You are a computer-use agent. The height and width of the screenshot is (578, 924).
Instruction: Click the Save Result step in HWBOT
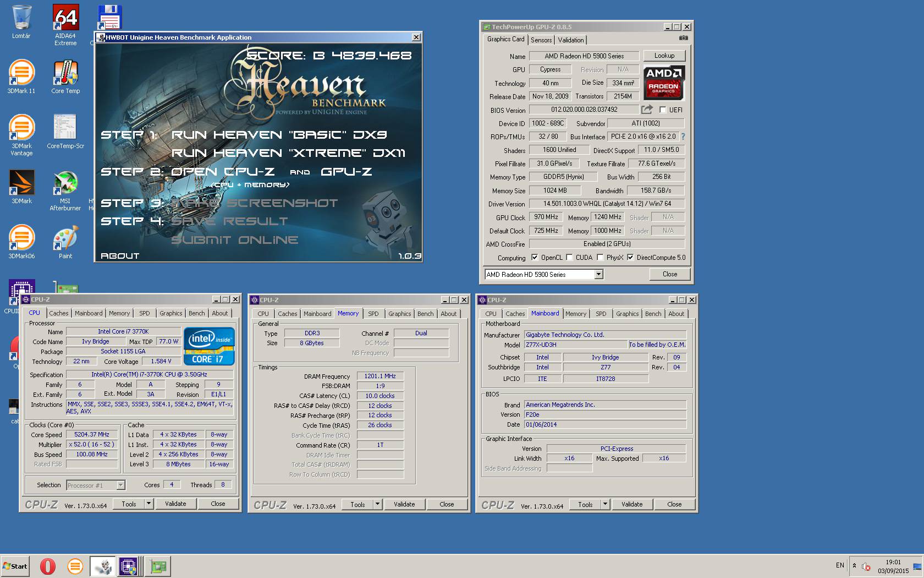[x=229, y=221]
